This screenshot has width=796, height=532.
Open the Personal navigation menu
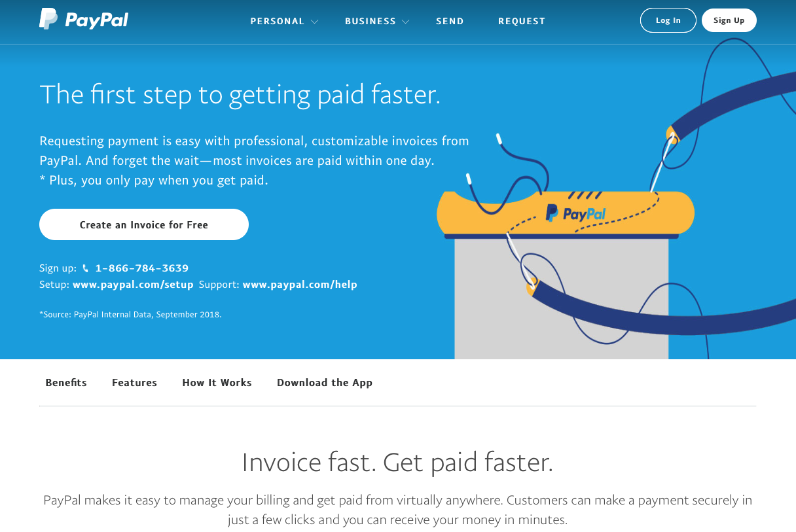278,21
